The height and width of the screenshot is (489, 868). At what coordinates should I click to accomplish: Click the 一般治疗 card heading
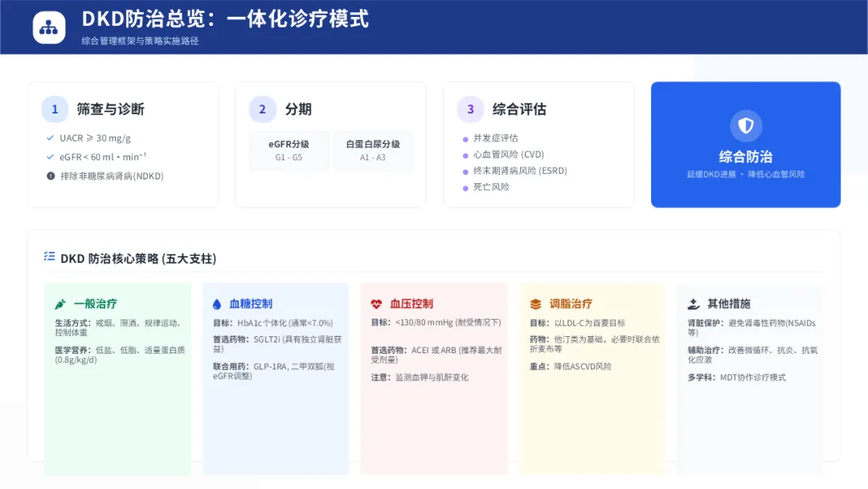[x=95, y=304]
